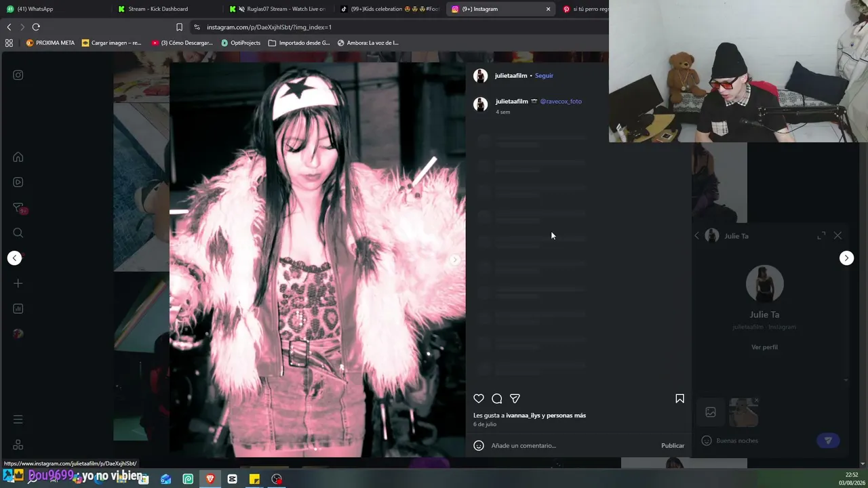Open the Cargar imagen bookmark
868x488 pixels.
click(x=111, y=43)
